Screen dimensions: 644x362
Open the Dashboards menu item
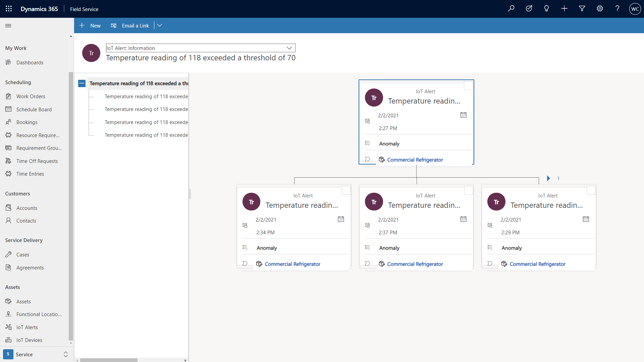[30, 62]
